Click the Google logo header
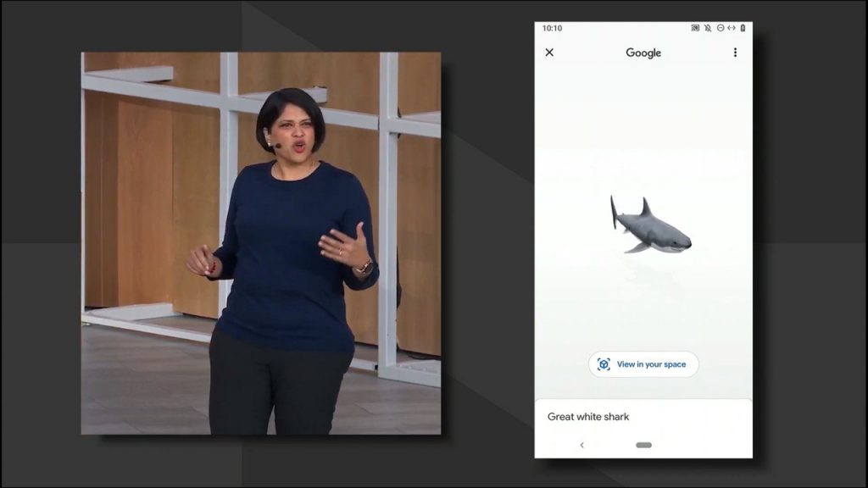Viewport: 868px width, 488px height. point(643,53)
